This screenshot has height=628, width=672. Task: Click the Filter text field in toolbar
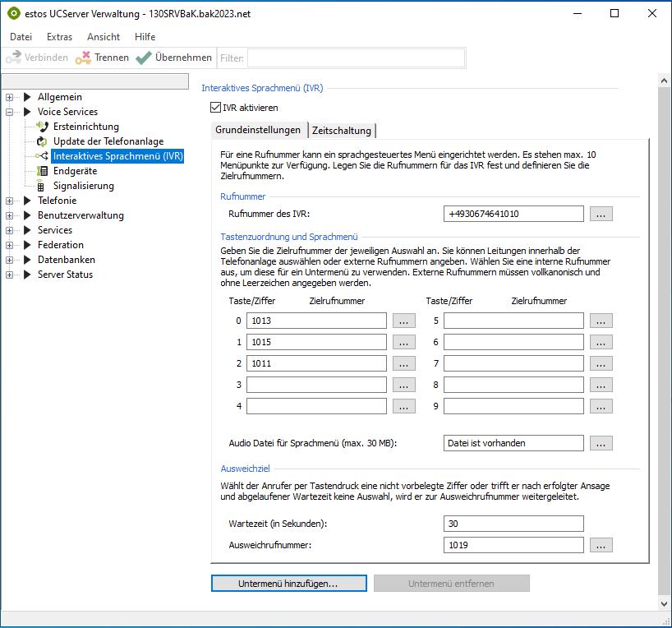[x=355, y=58]
